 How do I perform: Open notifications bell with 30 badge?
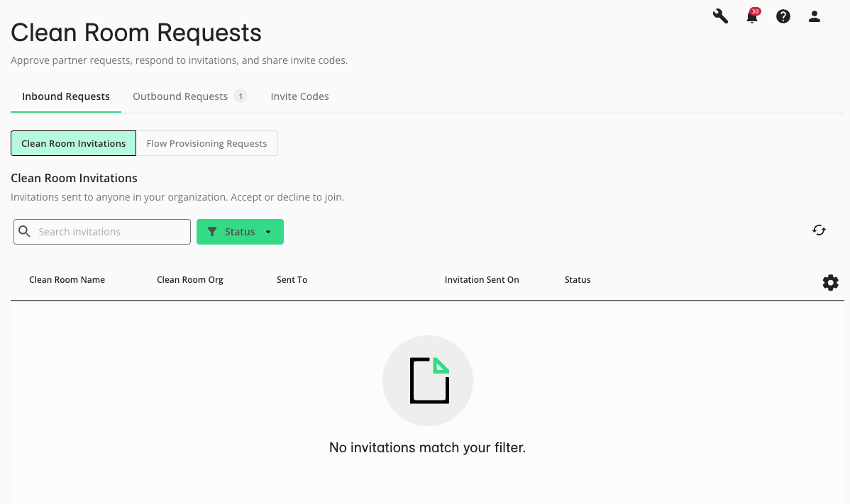point(752,16)
